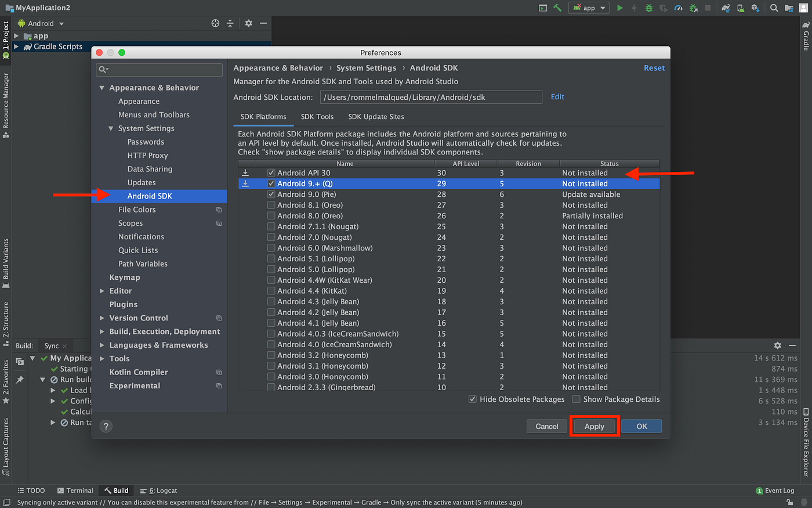Select Keymap in Preferences sidebar
This screenshot has height=508, width=812.
[125, 278]
